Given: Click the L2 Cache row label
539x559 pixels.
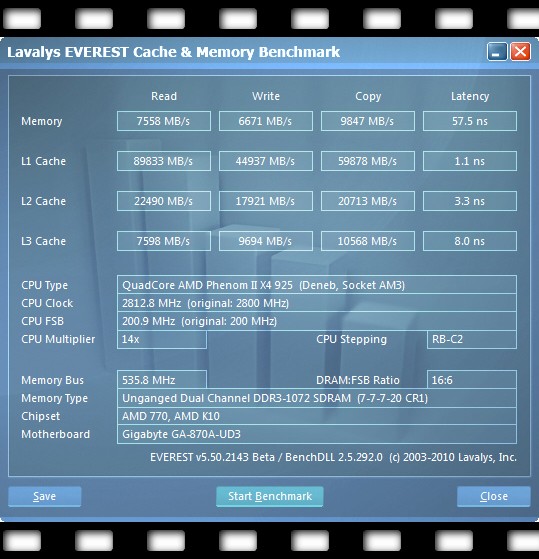Looking at the screenshot, I should click(x=43, y=201).
